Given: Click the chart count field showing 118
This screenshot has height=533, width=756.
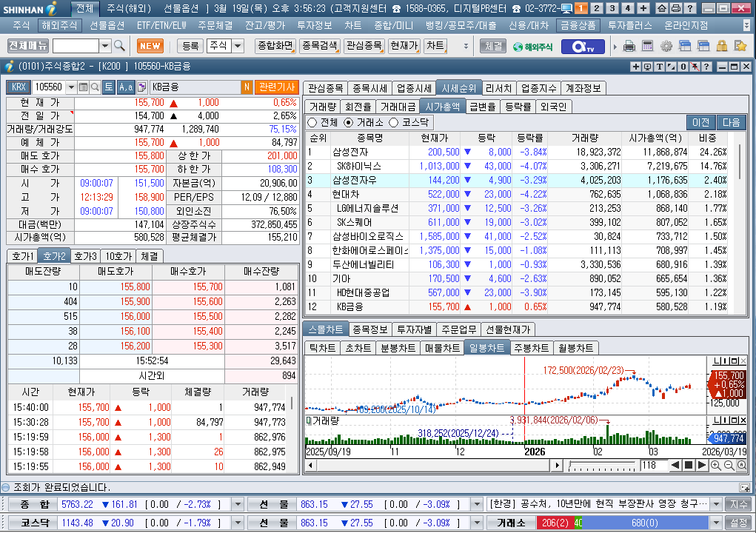Looking at the screenshot, I should pos(653,466).
